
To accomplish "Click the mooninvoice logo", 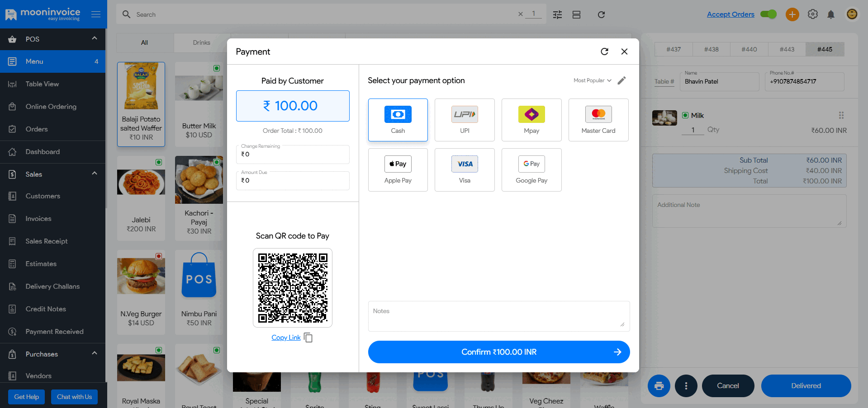I will [43, 14].
